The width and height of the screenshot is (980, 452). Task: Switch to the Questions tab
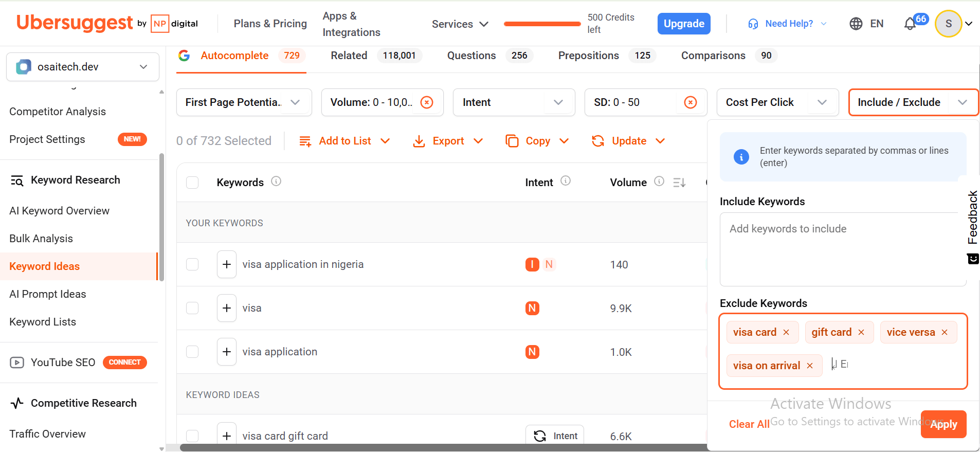pos(490,56)
